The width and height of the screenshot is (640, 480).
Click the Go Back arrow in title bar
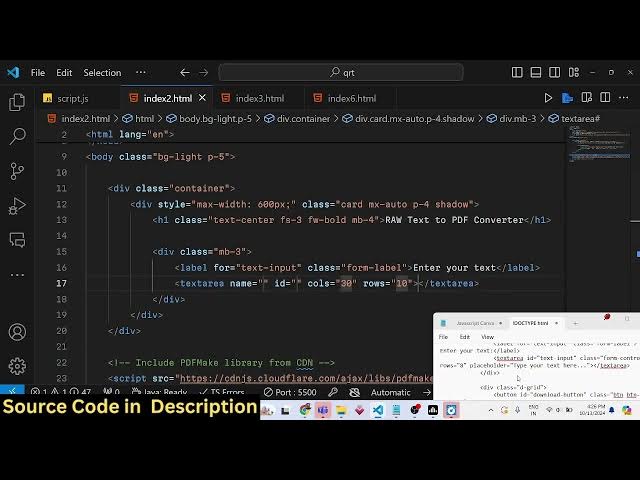pos(184,72)
